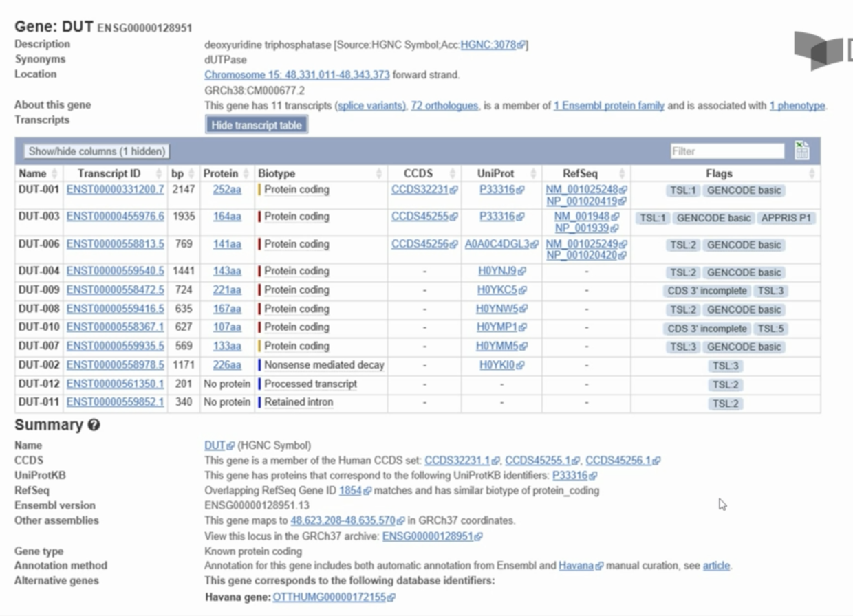853x616 pixels.
Task: Open DUT HGNC Symbol link in Summary
Action: coord(214,445)
